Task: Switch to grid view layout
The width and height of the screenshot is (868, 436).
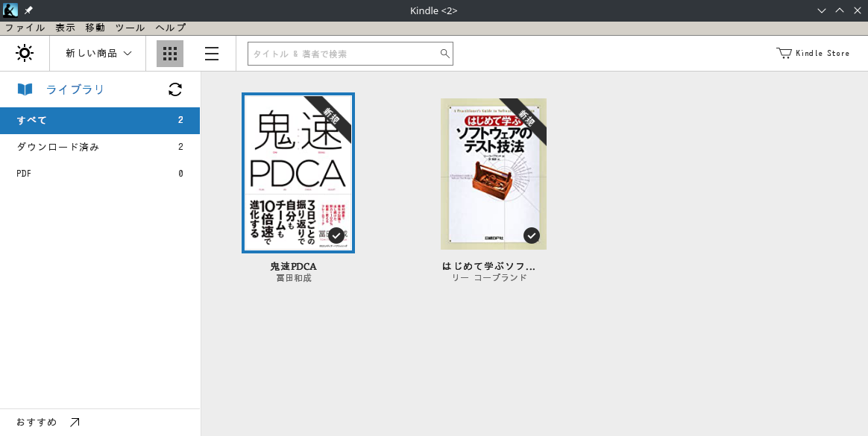Action: [x=169, y=53]
